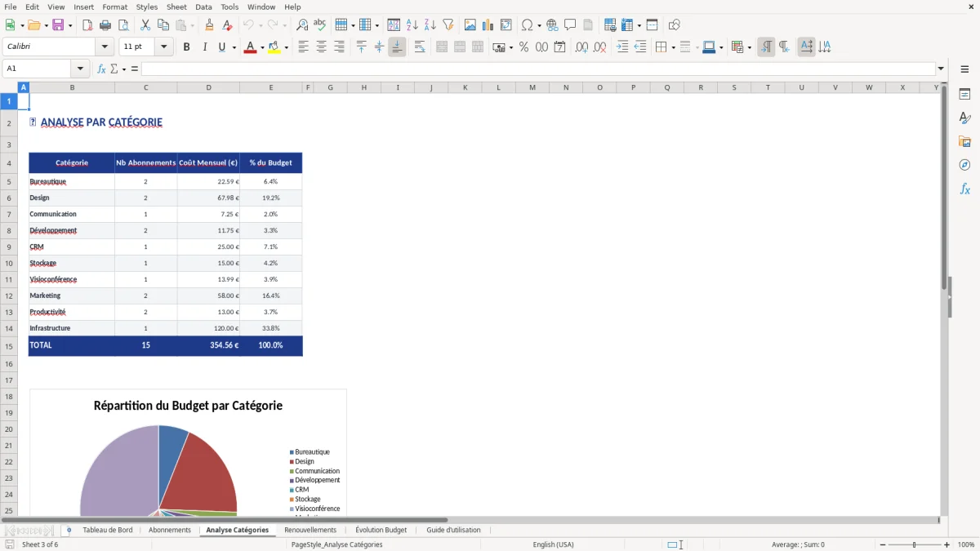Open the font name dropdown
Image resolution: width=980 pixels, height=551 pixels.
point(104,47)
